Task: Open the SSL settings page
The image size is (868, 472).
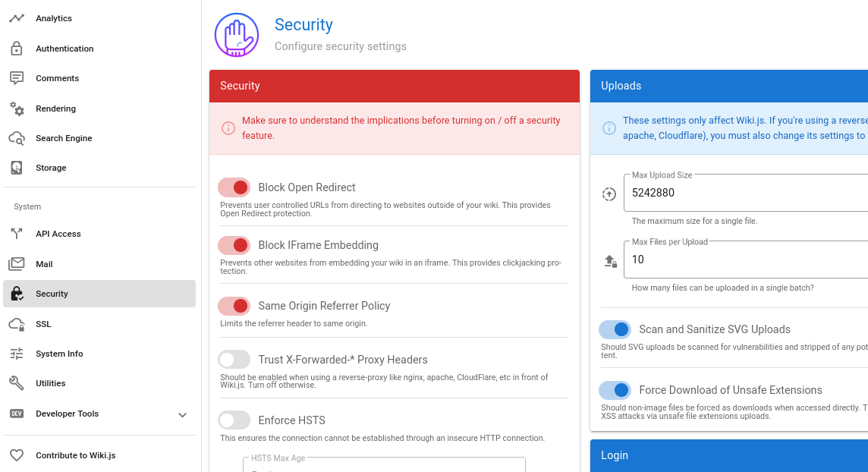Action: pos(43,324)
